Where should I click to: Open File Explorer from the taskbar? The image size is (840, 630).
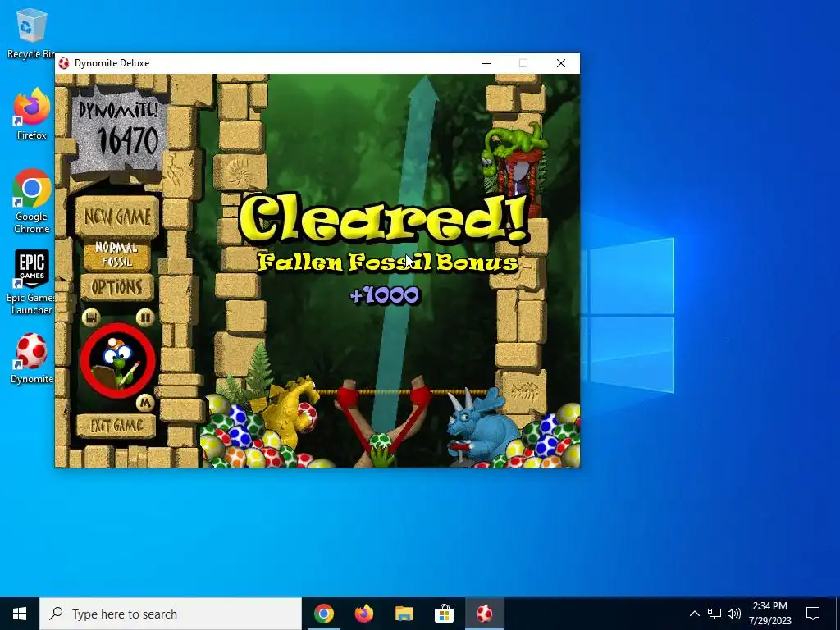pos(404,614)
